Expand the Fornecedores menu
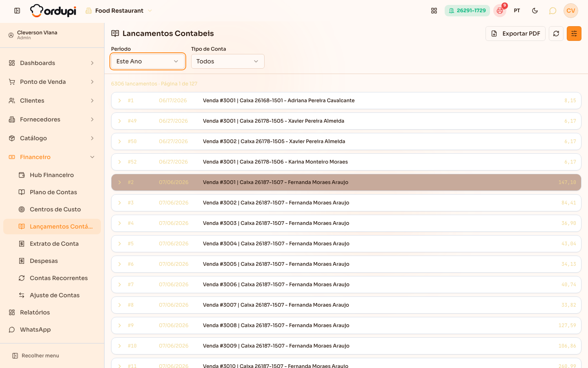This screenshot has width=588, height=368. point(52,119)
